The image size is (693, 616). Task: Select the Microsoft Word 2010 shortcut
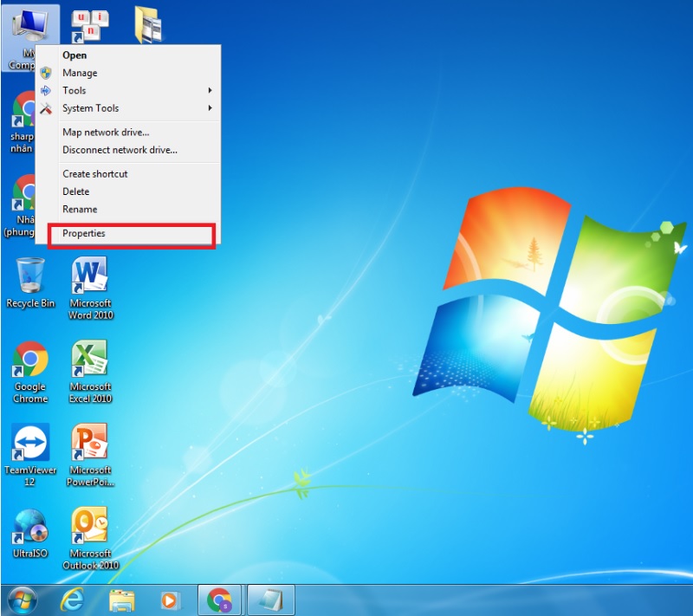pos(90,279)
